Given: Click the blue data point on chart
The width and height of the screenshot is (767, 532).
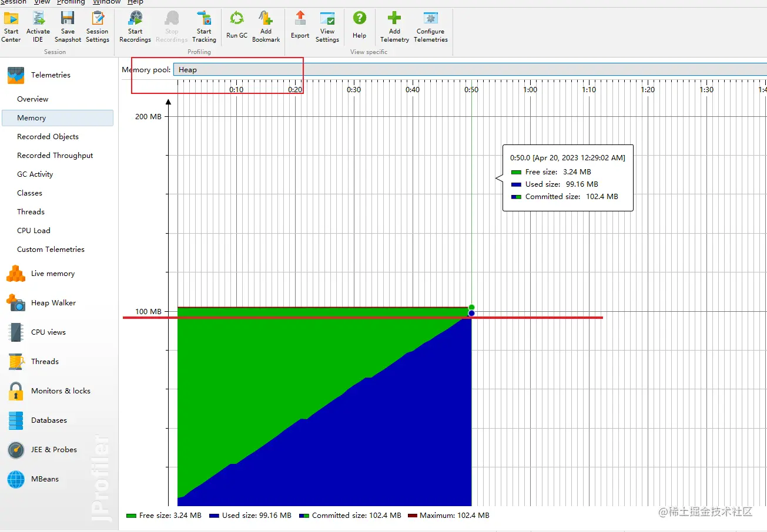Looking at the screenshot, I should (x=471, y=314).
